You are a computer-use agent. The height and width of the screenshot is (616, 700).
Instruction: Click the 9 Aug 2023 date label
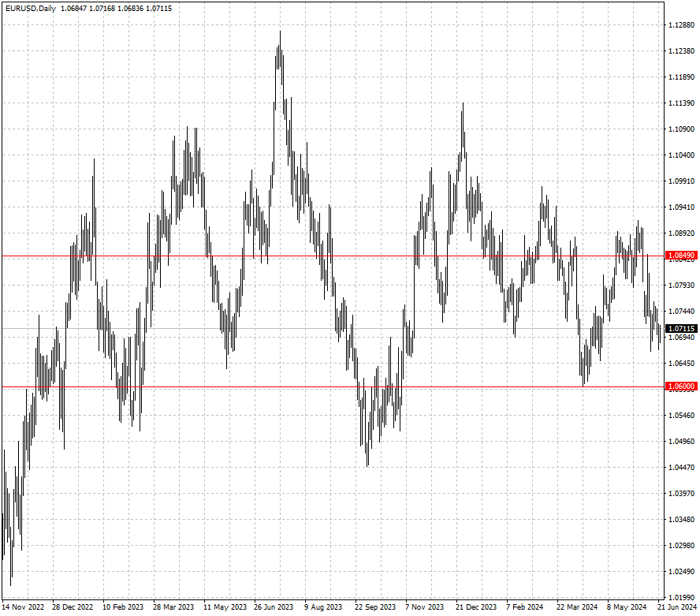(x=323, y=607)
